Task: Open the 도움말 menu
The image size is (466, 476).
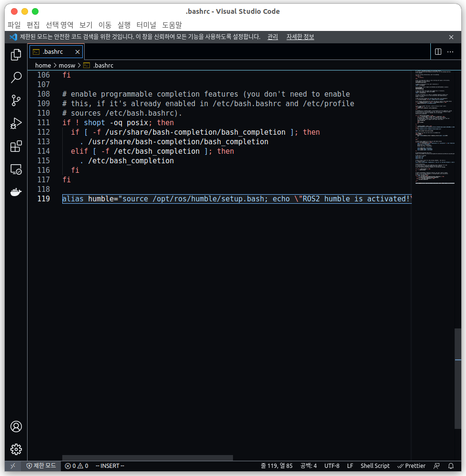Action: coord(172,25)
